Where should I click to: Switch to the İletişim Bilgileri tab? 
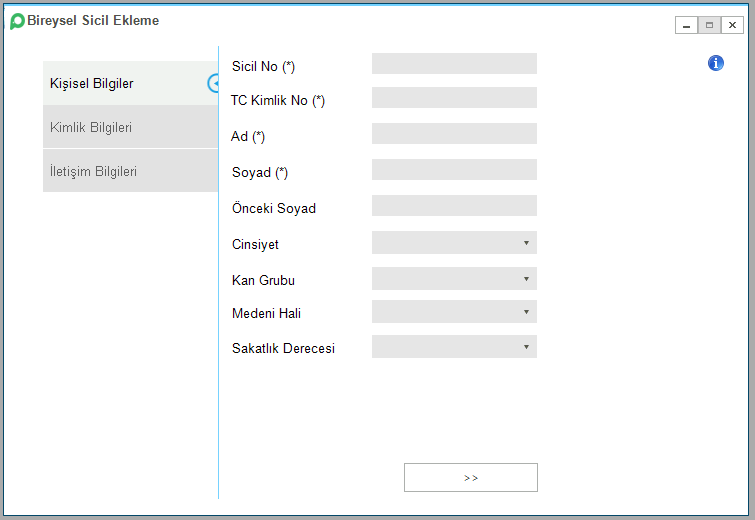130,171
